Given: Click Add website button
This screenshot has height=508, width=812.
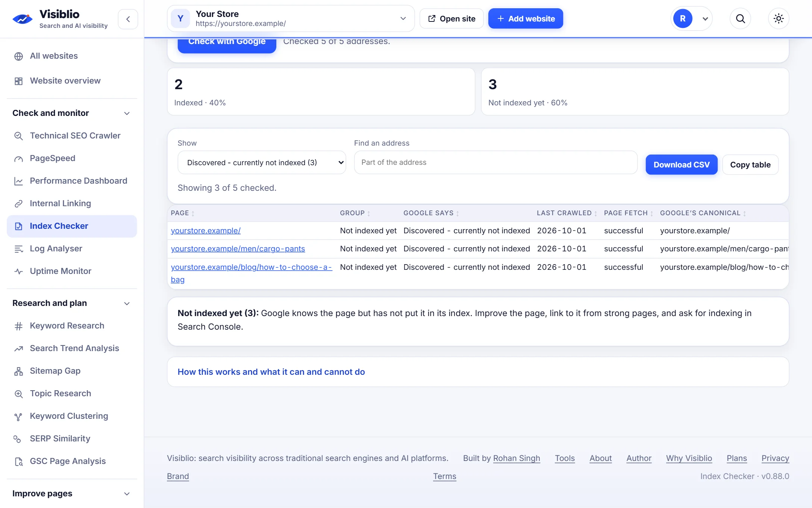Looking at the screenshot, I should [526, 18].
